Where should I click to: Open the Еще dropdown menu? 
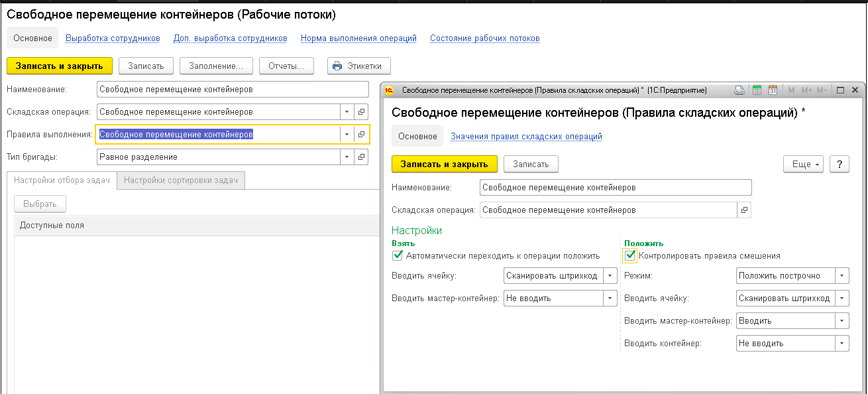803,164
